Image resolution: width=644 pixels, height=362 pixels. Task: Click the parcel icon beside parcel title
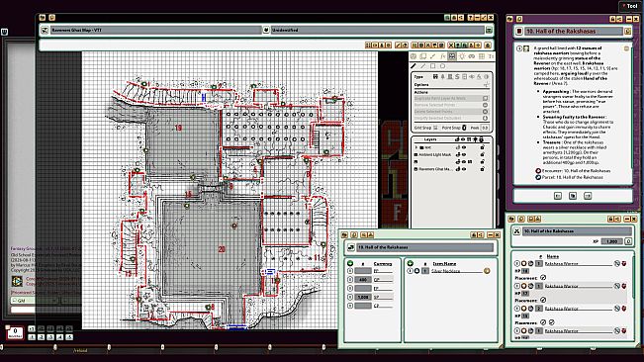(351, 247)
